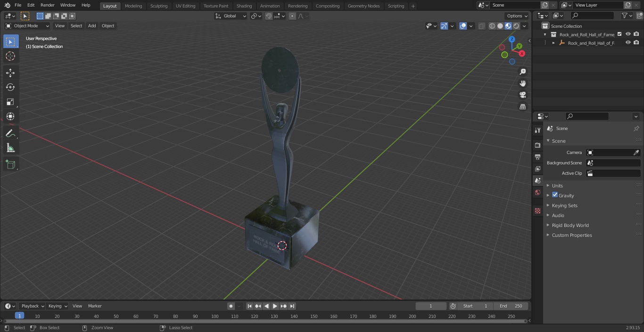Image resolution: width=644 pixels, height=332 pixels.
Task: Activate the Cursor tool
Action: (x=11, y=56)
